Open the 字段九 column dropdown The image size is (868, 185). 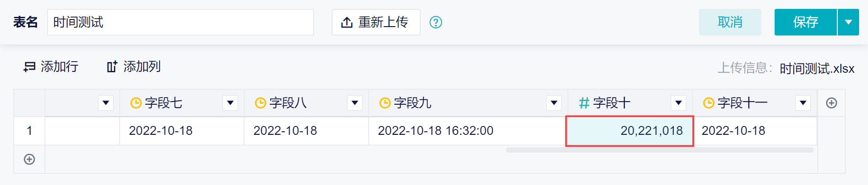(x=554, y=103)
